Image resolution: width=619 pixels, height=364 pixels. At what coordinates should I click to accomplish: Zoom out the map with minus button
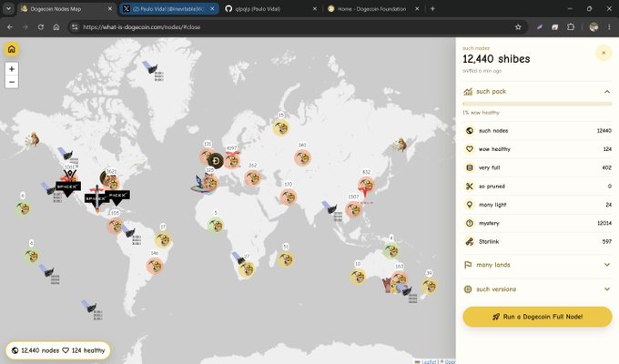12,82
